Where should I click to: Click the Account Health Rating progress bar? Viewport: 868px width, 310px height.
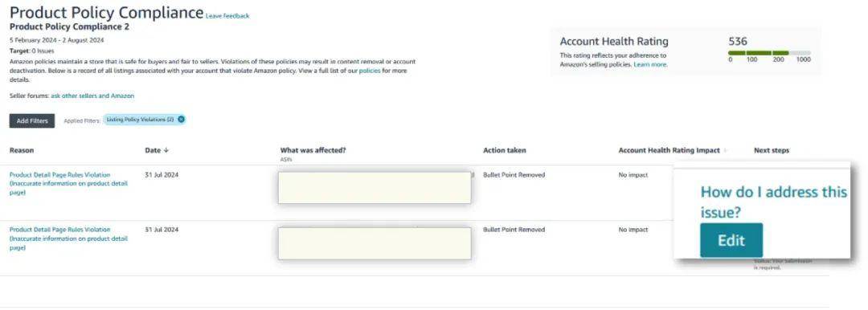(x=769, y=52)
